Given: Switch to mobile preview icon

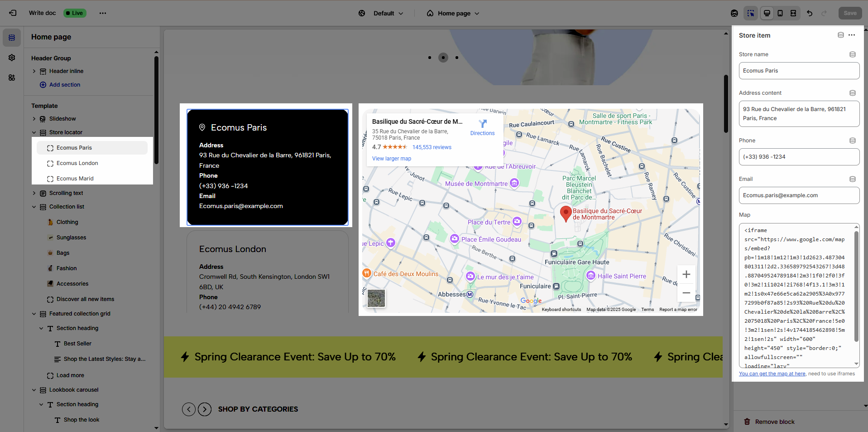Looking at the screenshot, I should (x=780, y=13).
